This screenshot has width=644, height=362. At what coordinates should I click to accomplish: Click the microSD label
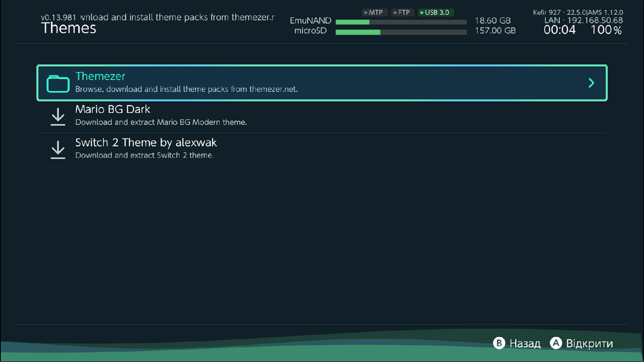(310, 31)
